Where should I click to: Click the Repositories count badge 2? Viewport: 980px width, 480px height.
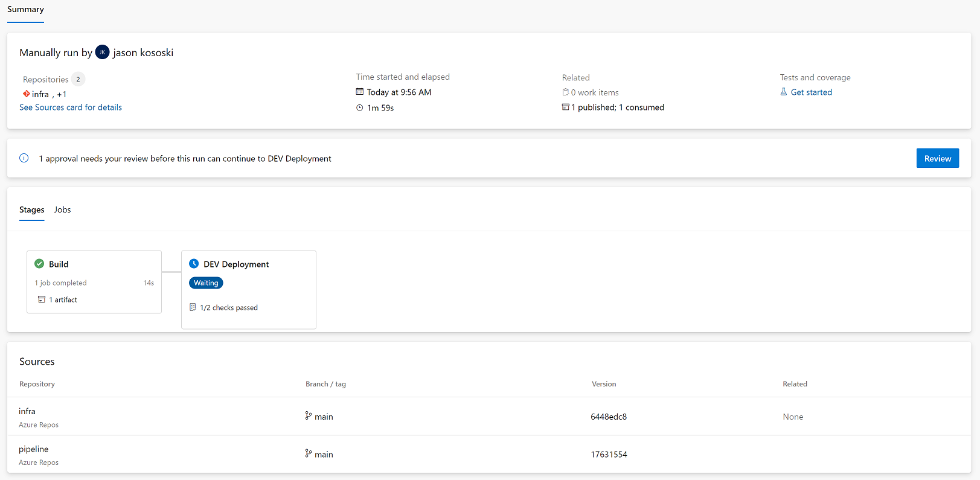coord(78,79)
